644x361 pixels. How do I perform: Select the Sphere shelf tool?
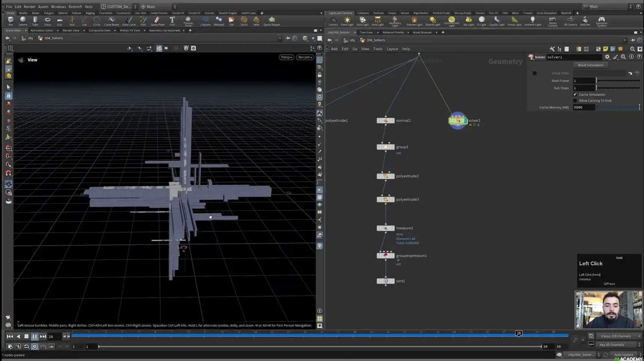point(23,20)
